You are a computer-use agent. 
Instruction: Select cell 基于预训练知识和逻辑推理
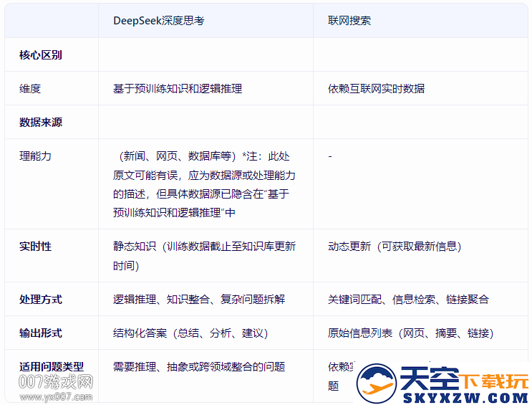178,89
